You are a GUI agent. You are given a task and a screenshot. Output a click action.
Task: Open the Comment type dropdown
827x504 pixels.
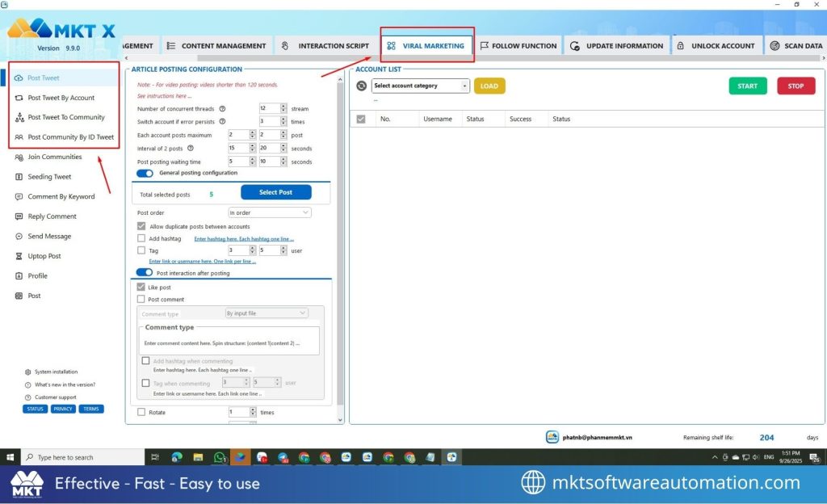pyautogui.click(x=266, y=313)
